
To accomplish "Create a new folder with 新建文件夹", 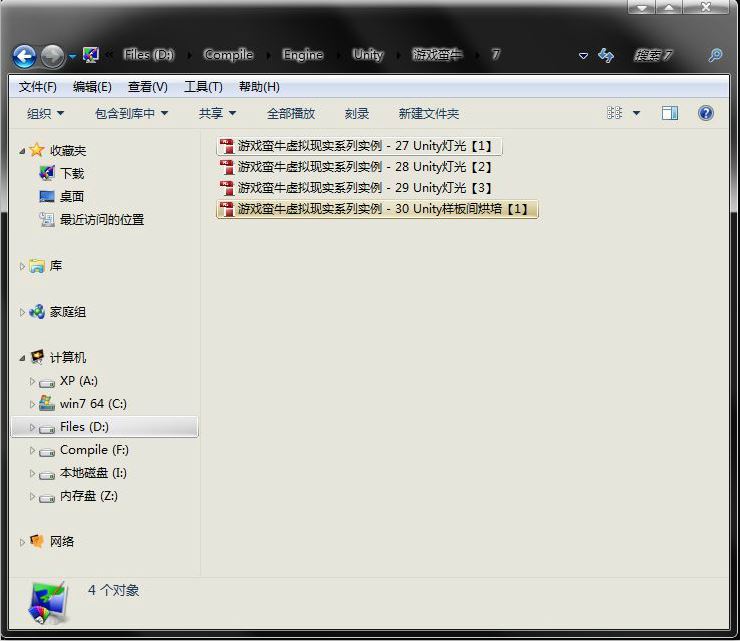I will [429, 113].
